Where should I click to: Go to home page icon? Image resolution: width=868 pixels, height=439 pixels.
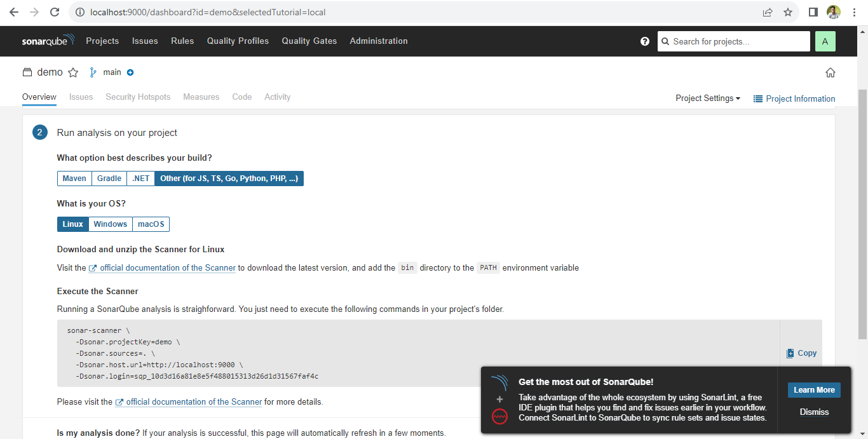pyautogui.click(x=830, y=72)
